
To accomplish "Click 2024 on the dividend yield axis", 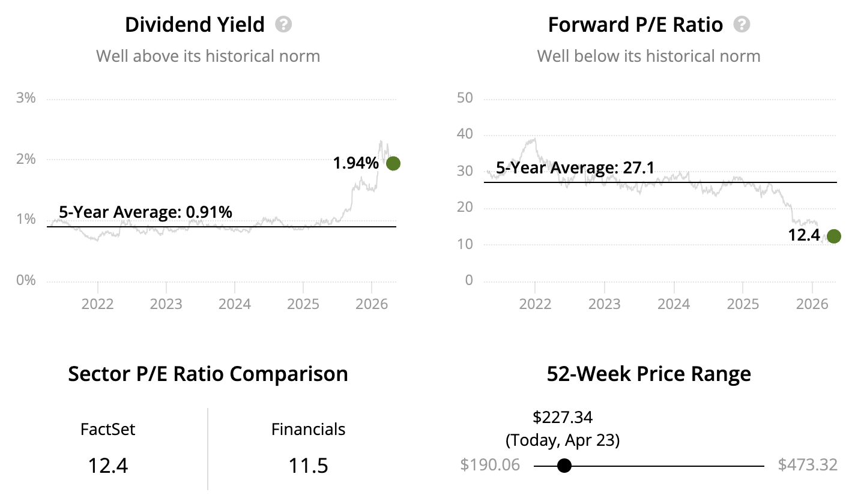I will pyautogui.click(x=235, y=304).
